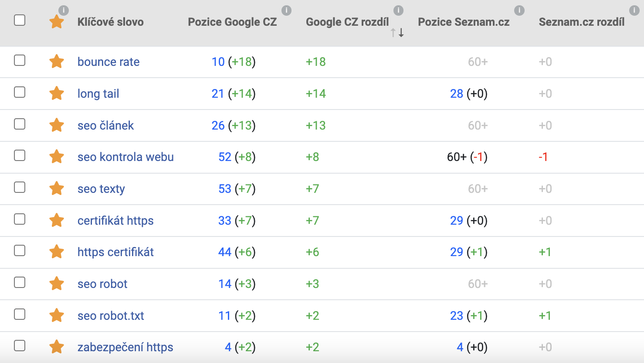Viewport: 644px width, 363px height.
Task: Sort by Pozice Seznam.cz column header
Action: pyautogui.click(x=464, y=22)
